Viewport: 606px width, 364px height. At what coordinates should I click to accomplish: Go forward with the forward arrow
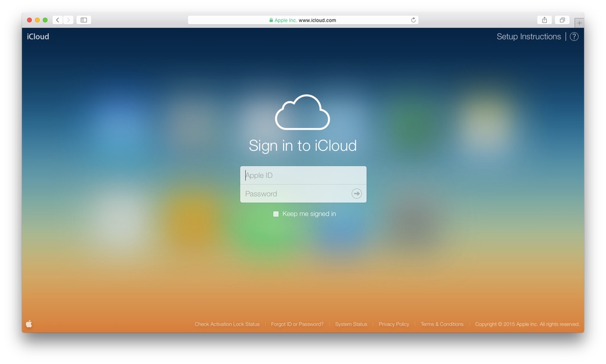pyautogui.click(x=69, y=20)
